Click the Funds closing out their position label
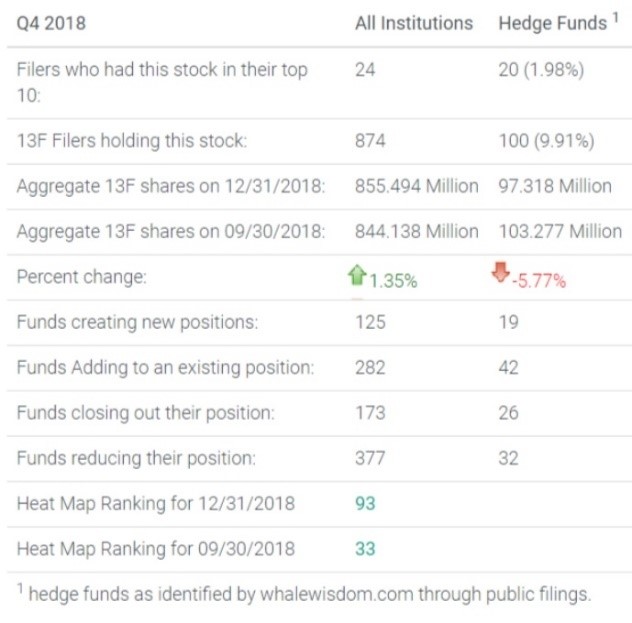This screenshot has width=632, height=623. 145,412
